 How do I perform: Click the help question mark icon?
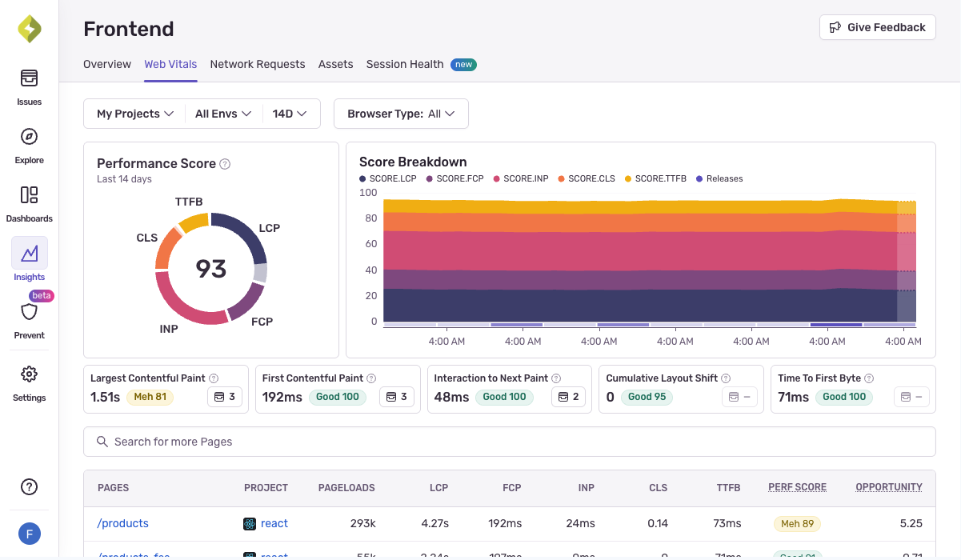click(29, 486)
